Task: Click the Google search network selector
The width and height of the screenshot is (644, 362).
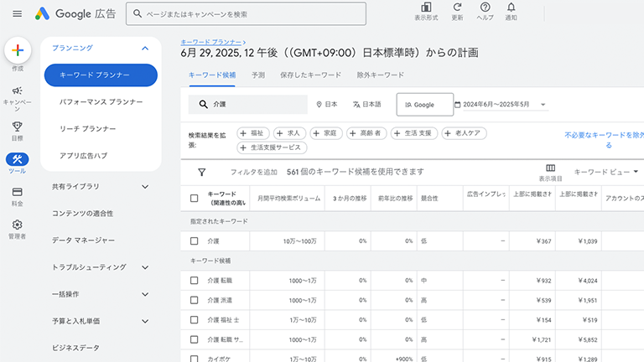Action: tap(424, 105)
